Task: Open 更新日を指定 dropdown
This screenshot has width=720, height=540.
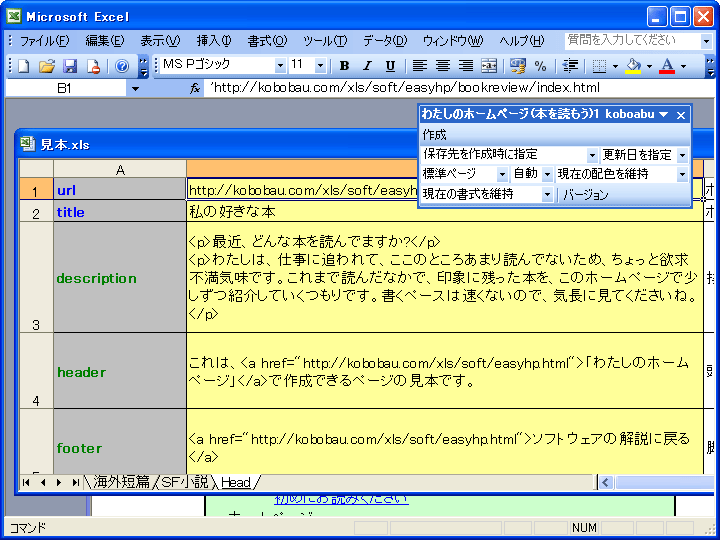Action: [x=682, y=155]
